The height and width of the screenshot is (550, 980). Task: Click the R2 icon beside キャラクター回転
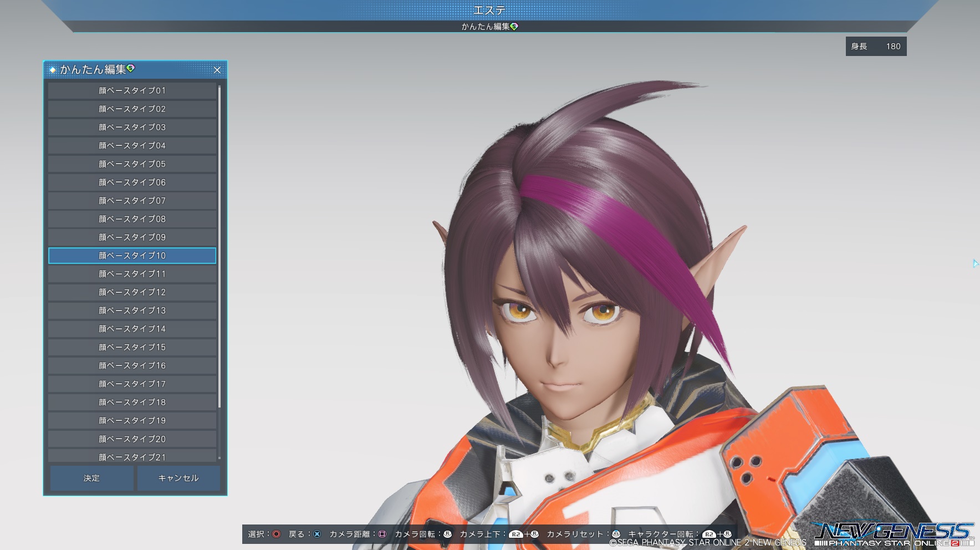[x=709, y=534]
